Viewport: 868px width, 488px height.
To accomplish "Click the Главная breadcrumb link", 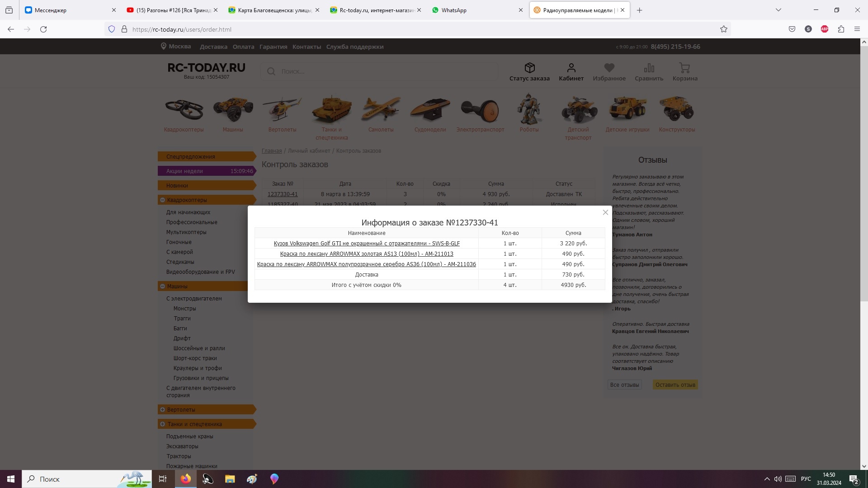I will [272, 151].
